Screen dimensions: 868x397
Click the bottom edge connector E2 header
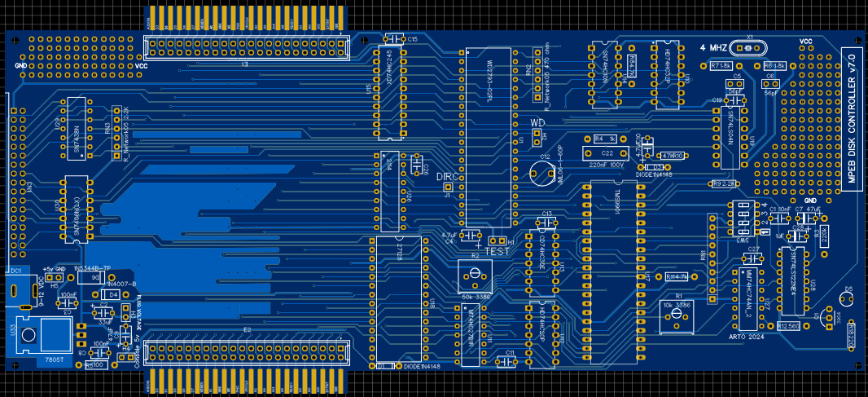(247, 353)
